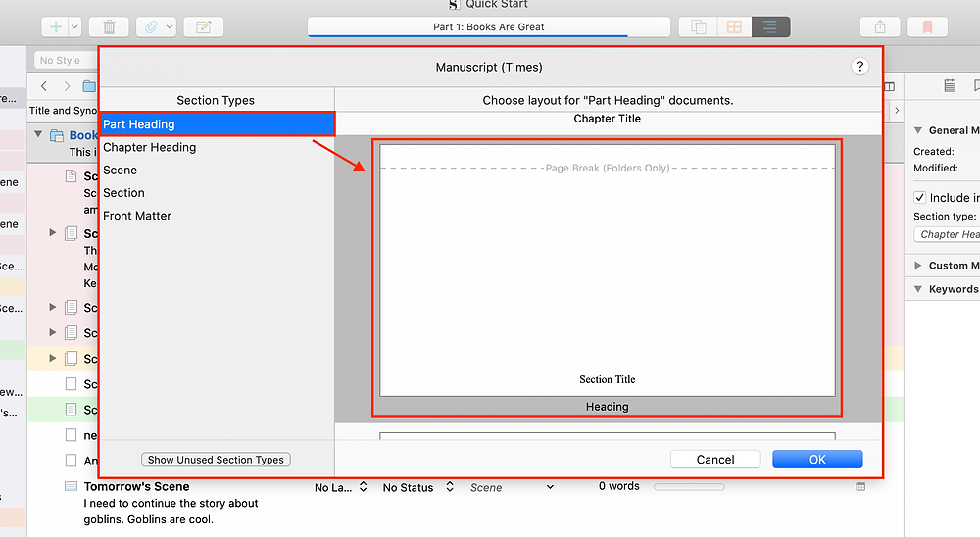
Task: Select Scene section type
Action: coord(217,171)
